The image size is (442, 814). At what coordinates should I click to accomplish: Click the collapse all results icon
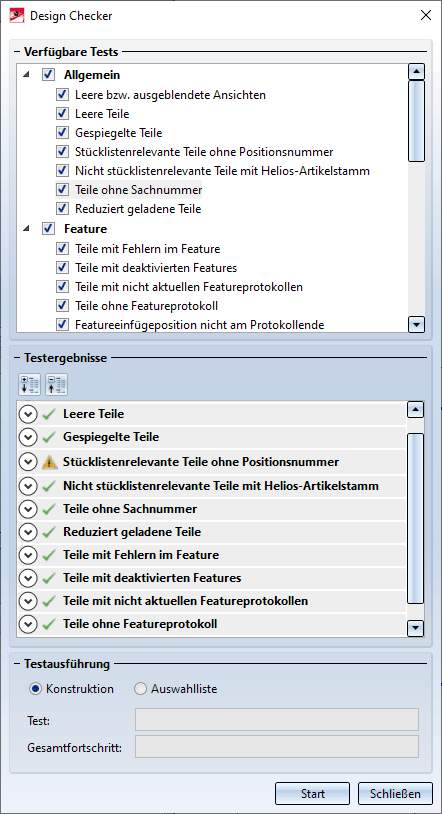(57, 385)
